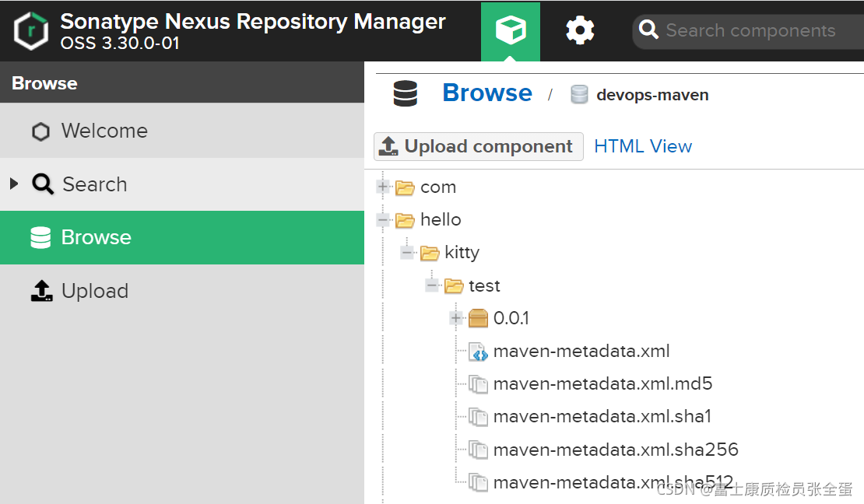Image resolution: width=864 pixels, height=504 pixels.
Task: Select the Search sidebar item
Action: tap(182, 184)
